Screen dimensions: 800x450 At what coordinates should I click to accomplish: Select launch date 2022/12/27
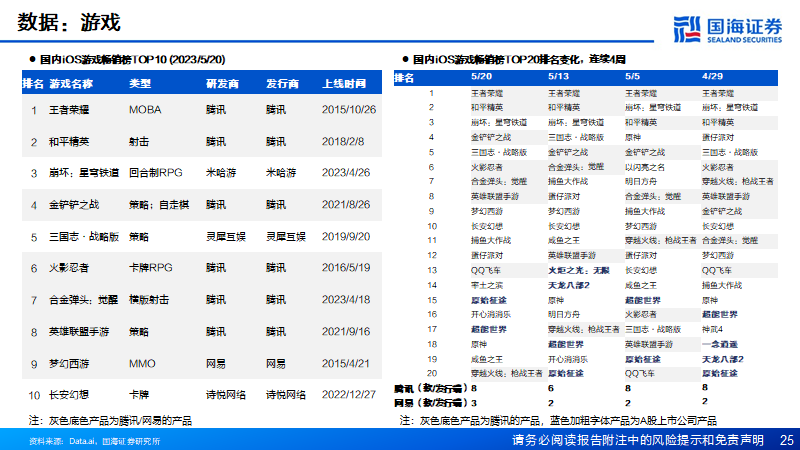(349, 395)
